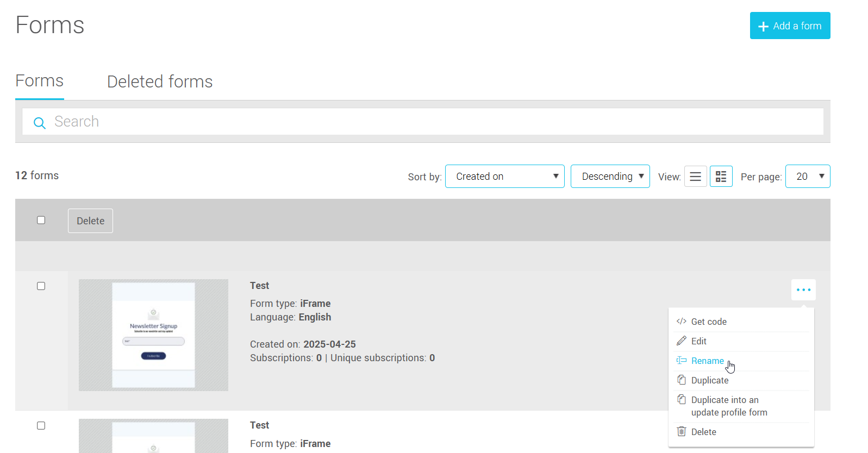
Task: Choose Rename from the context menu
Action: [x=707, y=361]
